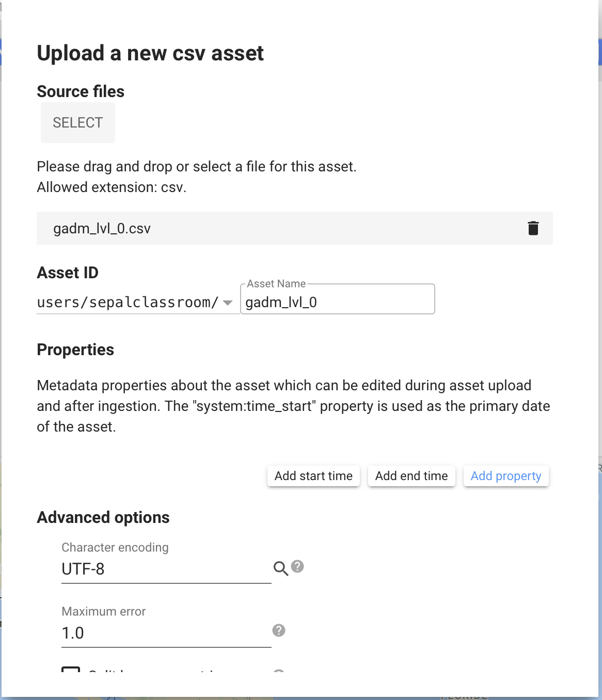Click the Add start time button
This screenshot has width=602, height=700.
313,476
